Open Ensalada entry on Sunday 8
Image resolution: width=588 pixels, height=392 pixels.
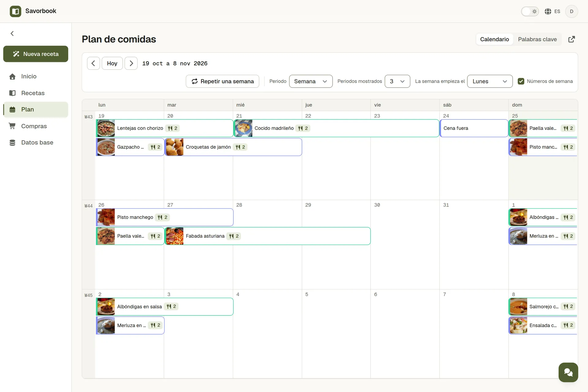point(543,325)
